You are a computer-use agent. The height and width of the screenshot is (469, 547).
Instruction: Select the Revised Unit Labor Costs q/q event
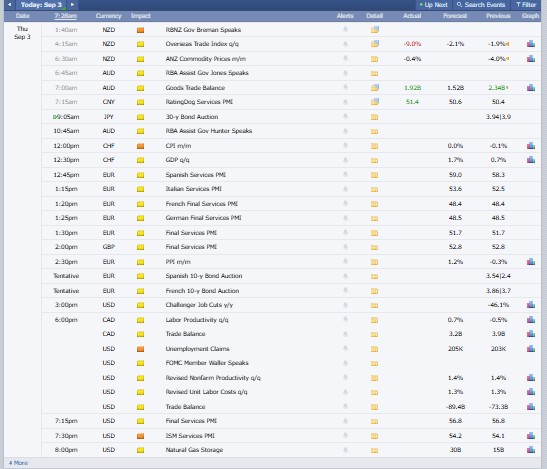206,392
